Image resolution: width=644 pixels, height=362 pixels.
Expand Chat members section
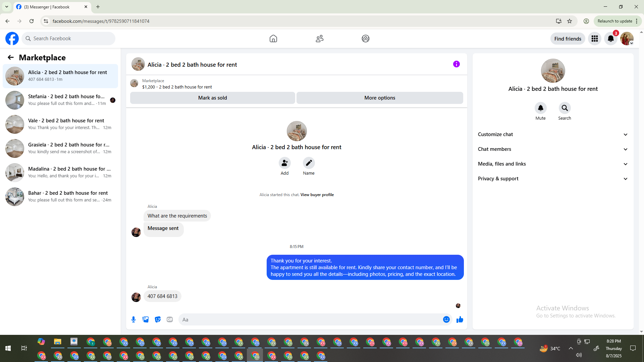click(553, 149)
